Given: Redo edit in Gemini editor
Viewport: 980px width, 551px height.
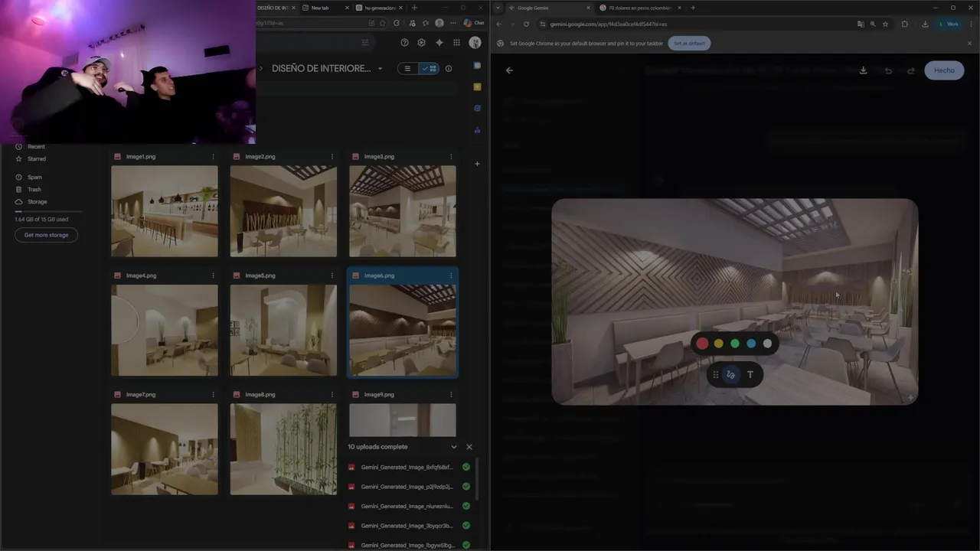Looking at the screenshot, I should coord(911,70).
